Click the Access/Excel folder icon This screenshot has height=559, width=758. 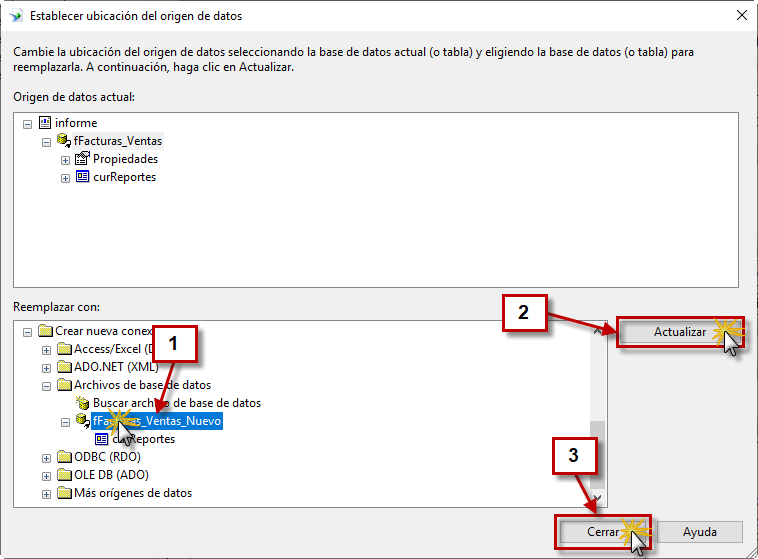[x=64, y=349]
